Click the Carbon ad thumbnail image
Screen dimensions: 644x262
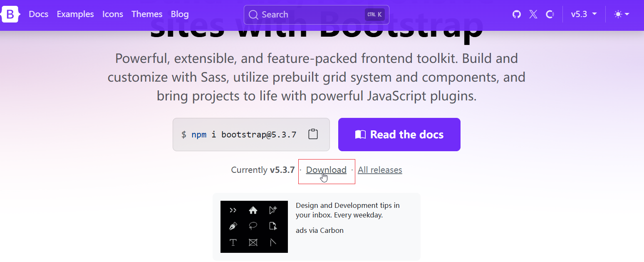[254, 227]
